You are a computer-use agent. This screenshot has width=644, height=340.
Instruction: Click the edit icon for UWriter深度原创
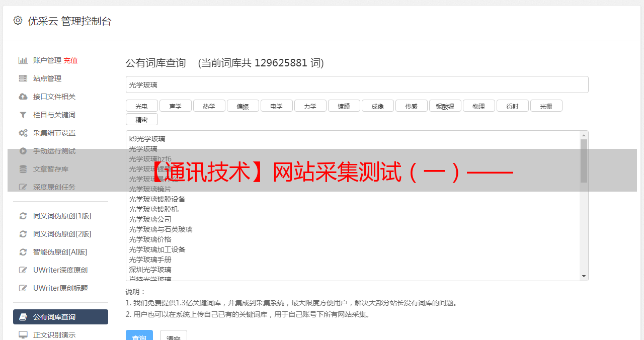(x=23, y=270)
